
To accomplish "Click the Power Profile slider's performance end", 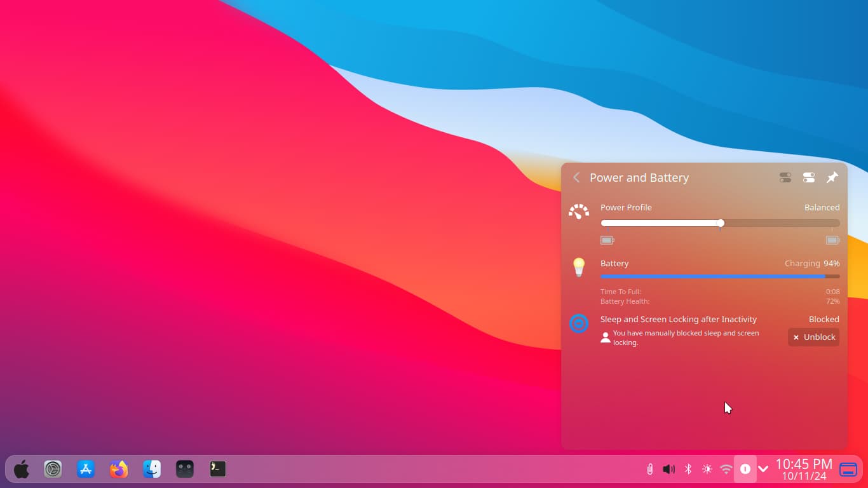I will (837, 223).
